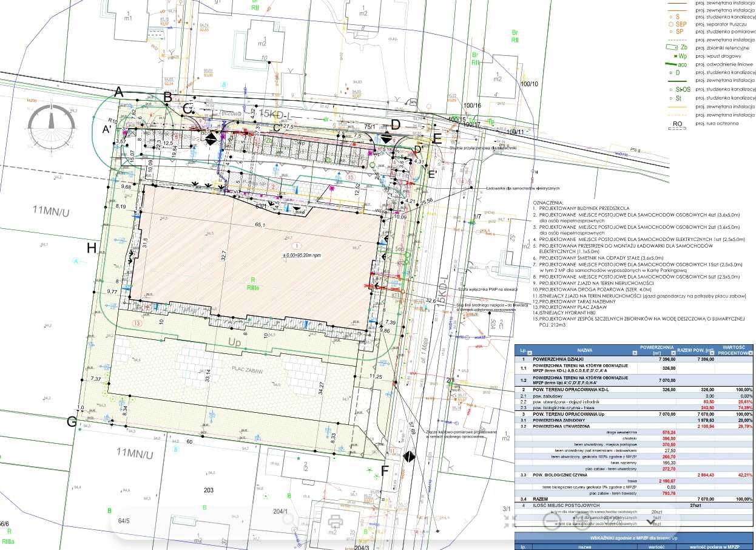Image resolution: width=756 pixels, height=550 pixels.
Task: Open the Lp. column filter arrow
Action: pyautogui.click(x=529, y=353)
